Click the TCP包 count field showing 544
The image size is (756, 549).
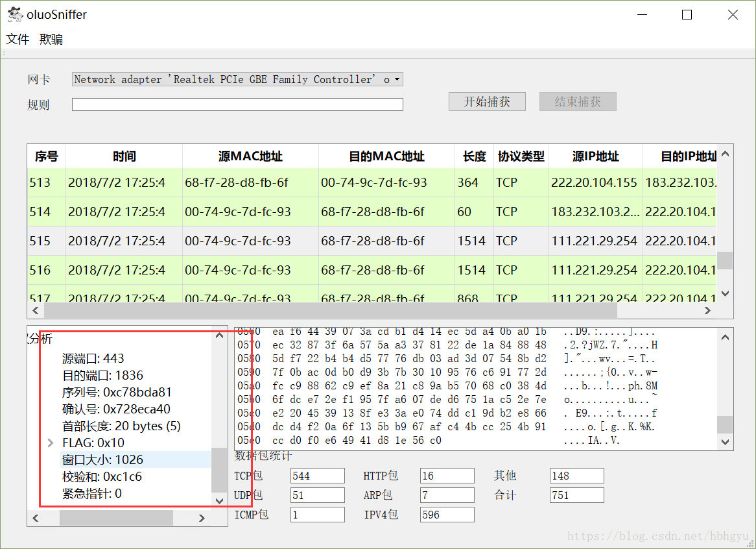coord(317,476)
